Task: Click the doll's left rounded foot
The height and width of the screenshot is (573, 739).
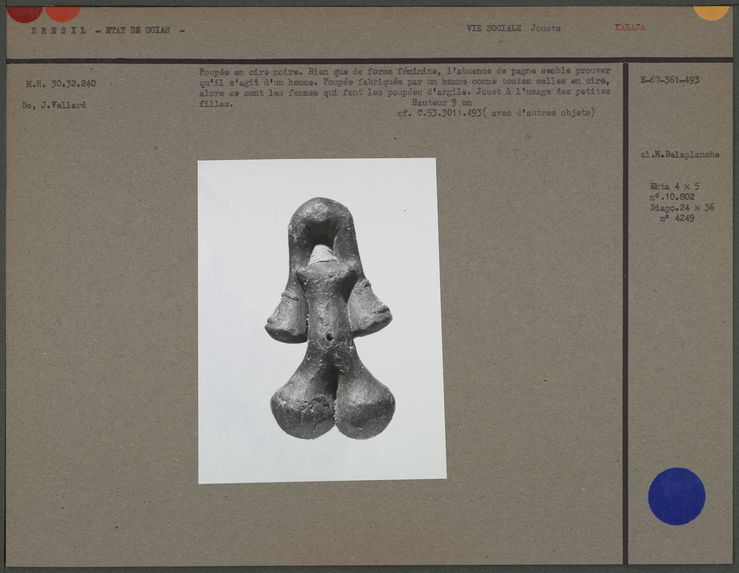Action: [x=301, y=404]
